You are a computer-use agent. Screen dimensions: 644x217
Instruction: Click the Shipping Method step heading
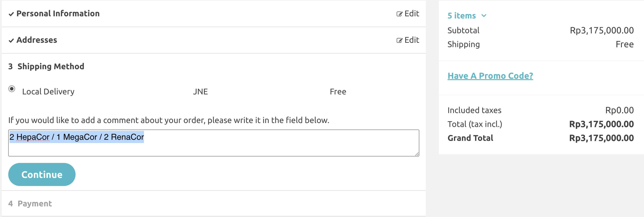(51, 66)
